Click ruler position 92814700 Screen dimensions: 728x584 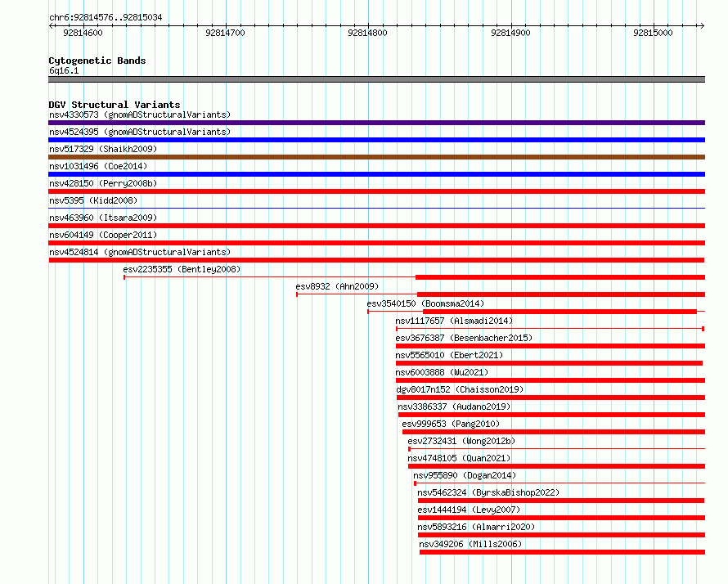point(225,33)
